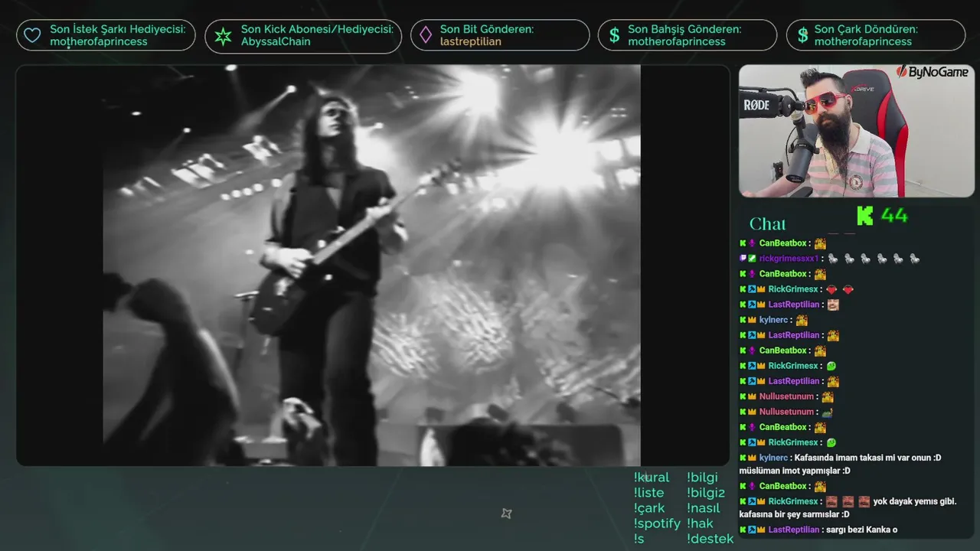980x551 pixels.
Task: Click the AbyssalChain subscriber name
Action: pyautogui.click(x=276, y=41)
